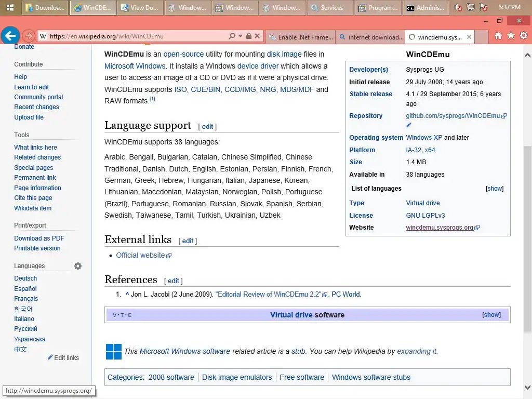Switch to Downloa... taskbar window
Image resolution: width=532 pixels, height=399 pixels.
click(46, 7)
